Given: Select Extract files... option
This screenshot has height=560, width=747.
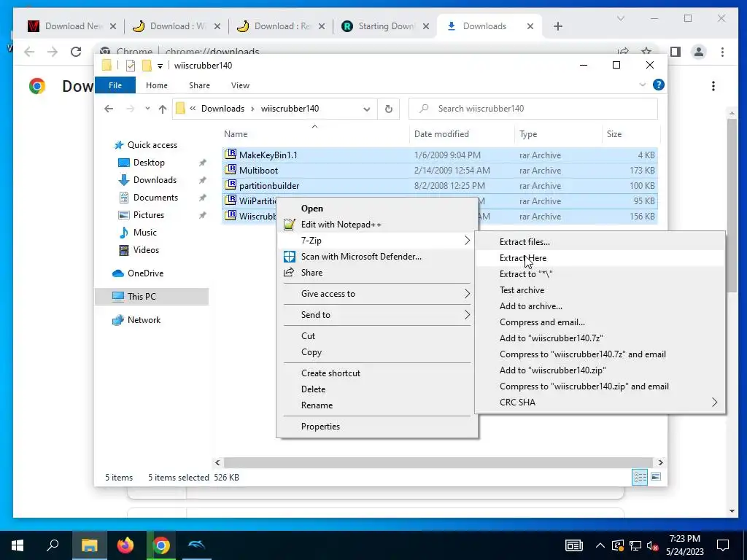Looking at the screenshot, I should tap(600, 241).
